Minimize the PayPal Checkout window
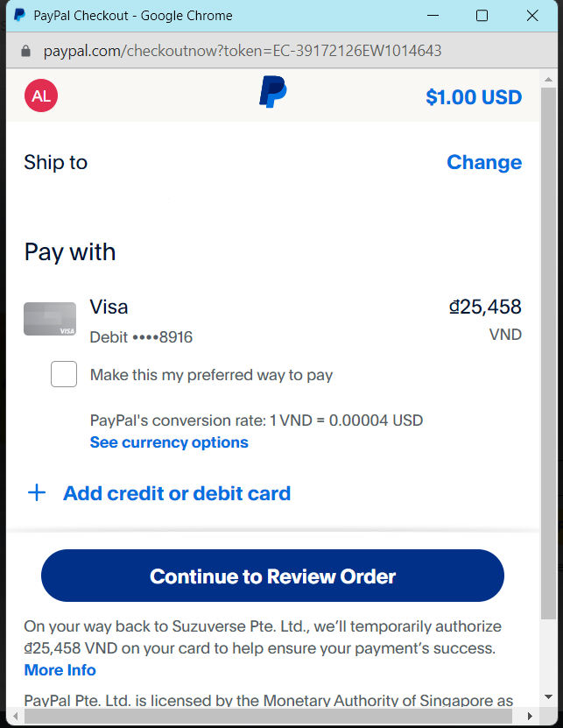The image size is (563, 728). point(431,16)
